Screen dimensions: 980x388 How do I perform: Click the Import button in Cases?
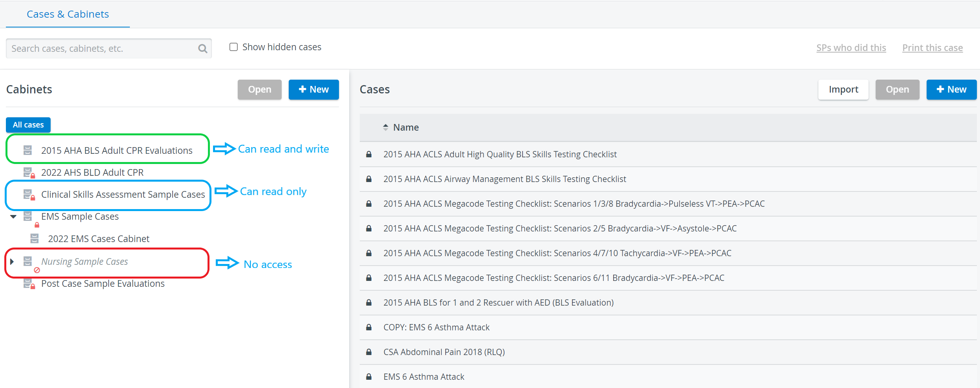[x=843, y=89]
